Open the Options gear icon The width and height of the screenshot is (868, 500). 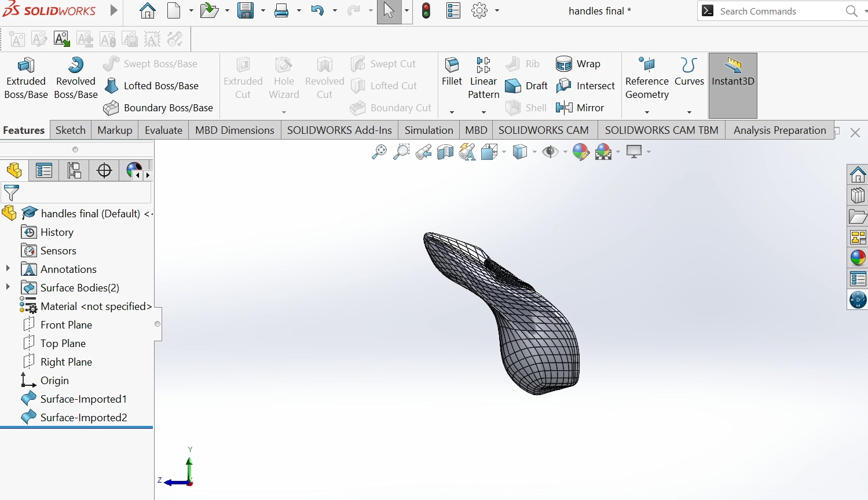click(x=479, y=11)
